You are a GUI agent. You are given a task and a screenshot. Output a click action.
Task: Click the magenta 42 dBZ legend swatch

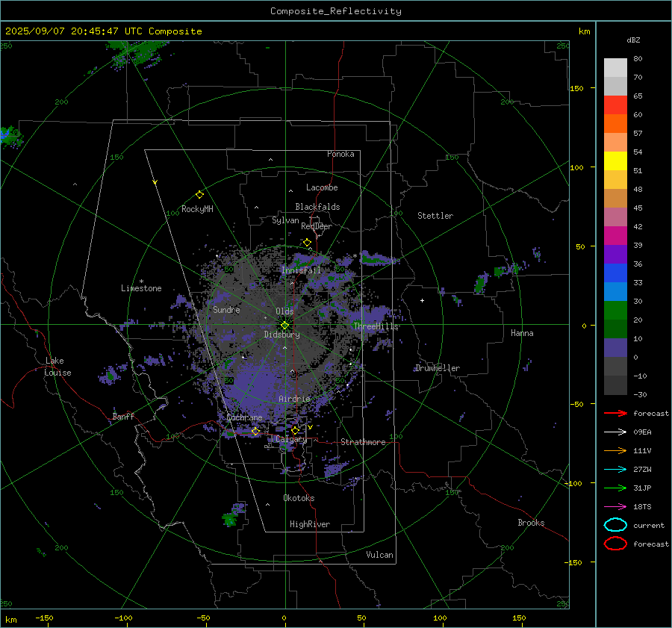(615, 235)
